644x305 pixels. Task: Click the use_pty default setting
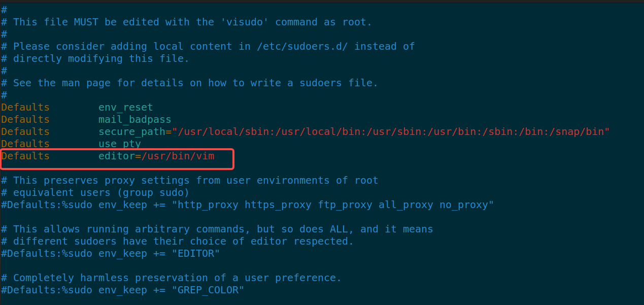(x=119, y=144)
